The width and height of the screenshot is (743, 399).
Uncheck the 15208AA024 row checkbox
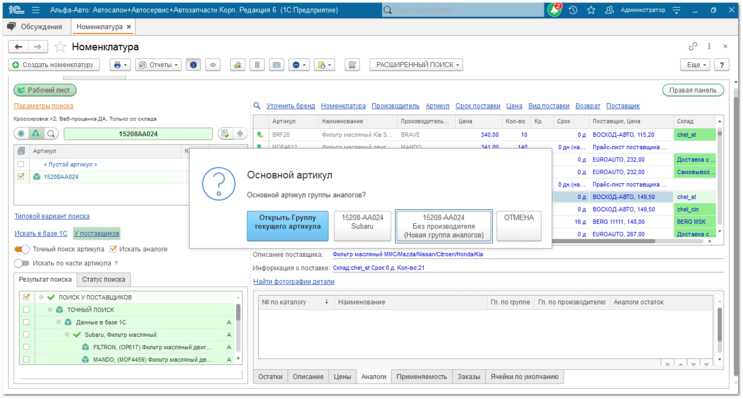(x=21, y=177)
